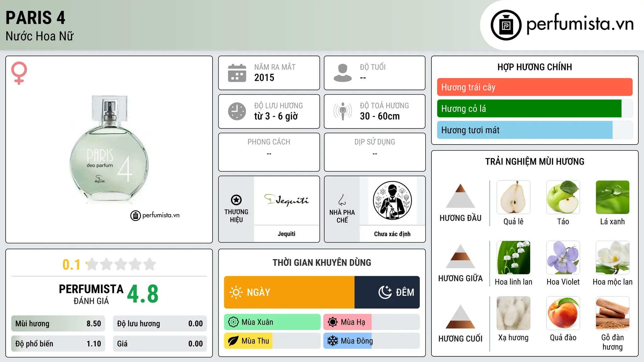Image resolution: width=644 pixels, height=362 pixels.
Task: Click the perfumer illustration above Chưa xác định
Action: pos(392,200)
